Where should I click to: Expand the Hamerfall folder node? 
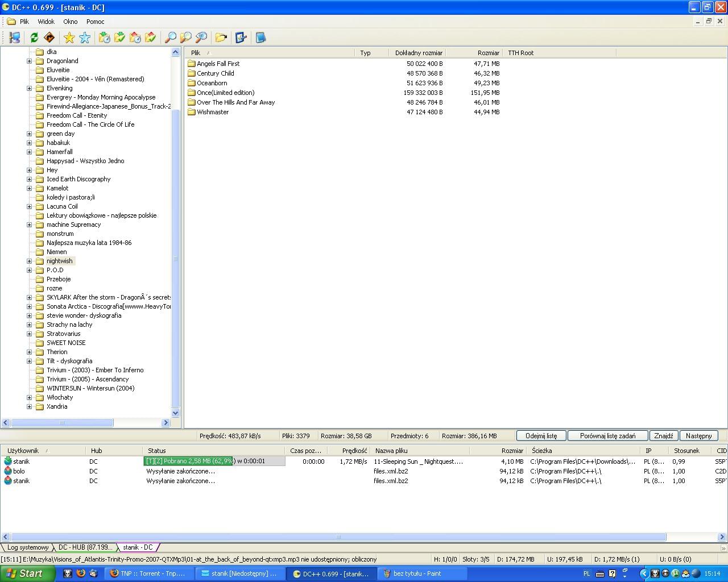(x=30, y=152)
